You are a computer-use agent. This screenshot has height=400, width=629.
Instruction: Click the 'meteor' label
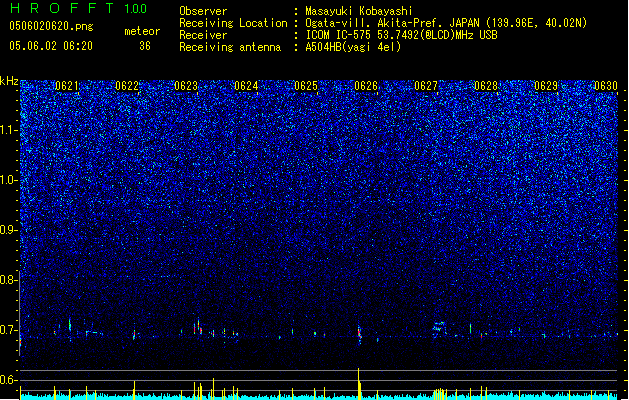142,31
